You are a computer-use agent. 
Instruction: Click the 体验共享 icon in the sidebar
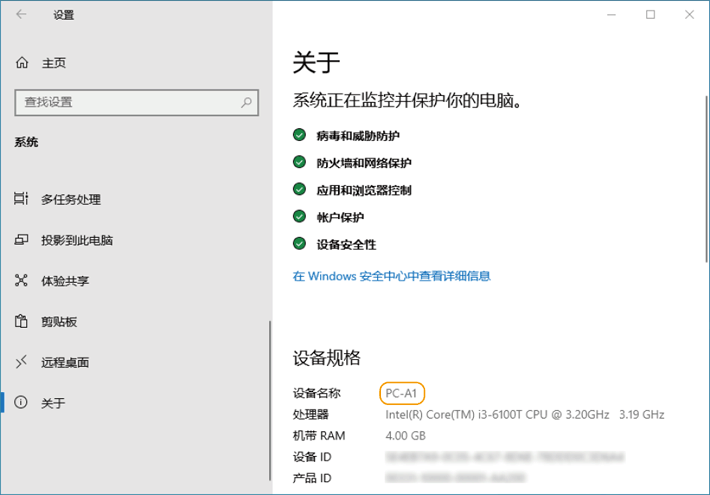pyautogui.click(x=22, y=281)
